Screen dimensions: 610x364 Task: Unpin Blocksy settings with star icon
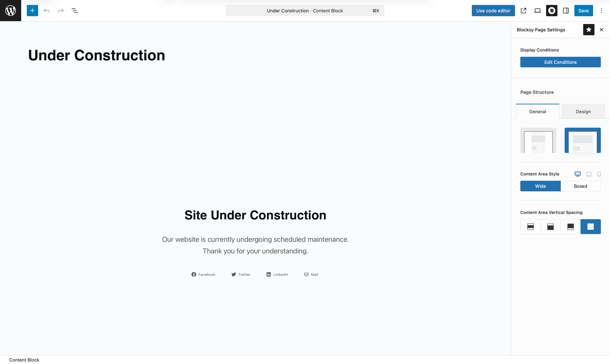point(589,30)
